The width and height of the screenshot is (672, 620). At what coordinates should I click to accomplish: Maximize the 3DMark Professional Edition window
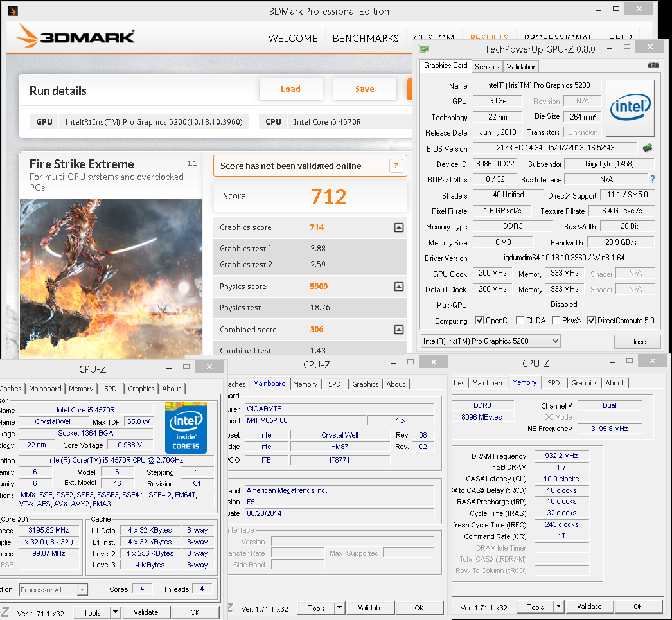[616, 8]
